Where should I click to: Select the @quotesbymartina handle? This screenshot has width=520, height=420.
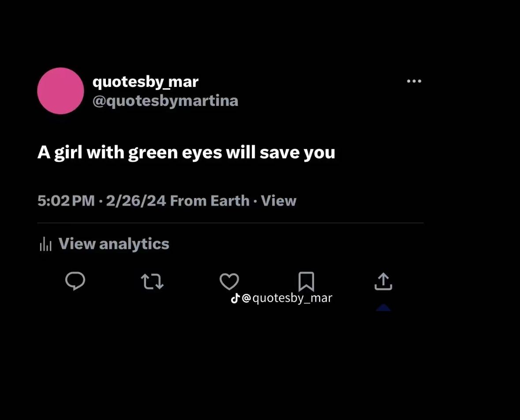coord(165,101)
